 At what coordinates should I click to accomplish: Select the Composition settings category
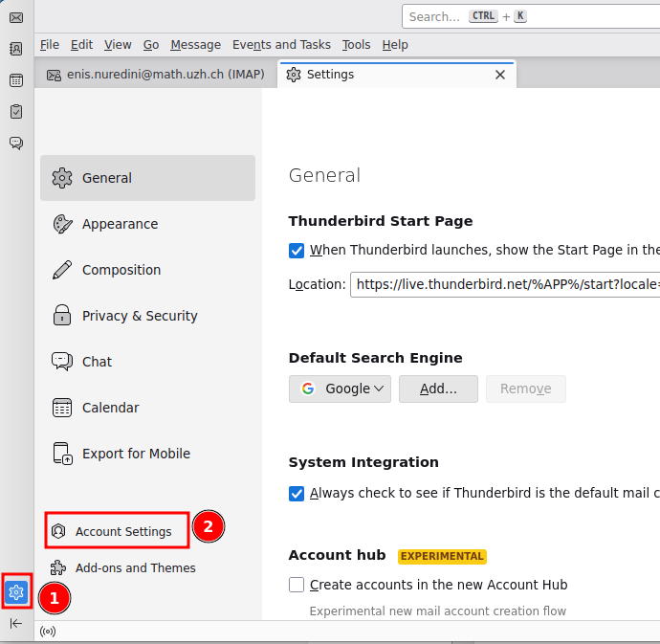(x=147, y=270)
